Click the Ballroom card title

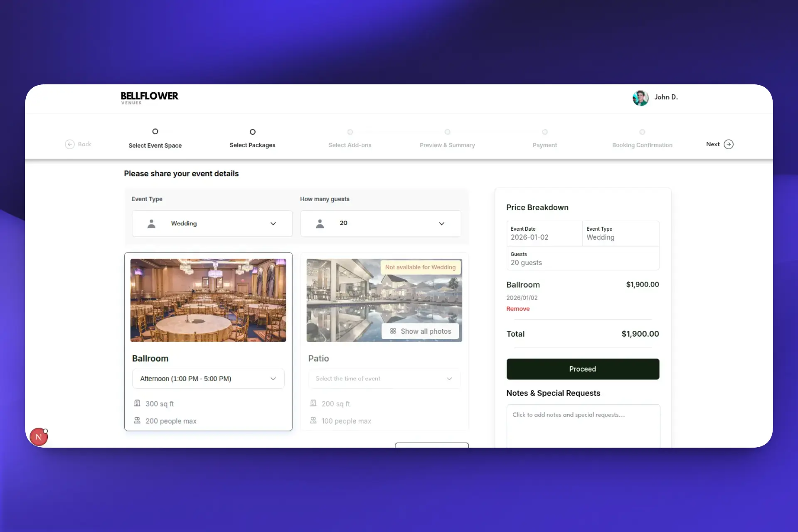point(150,359)
